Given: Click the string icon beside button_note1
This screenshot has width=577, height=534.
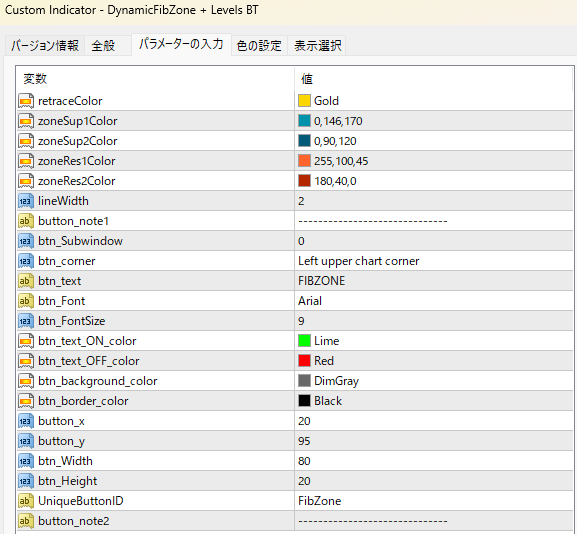Looking at the screenshot, I should [x=26, y=221].
